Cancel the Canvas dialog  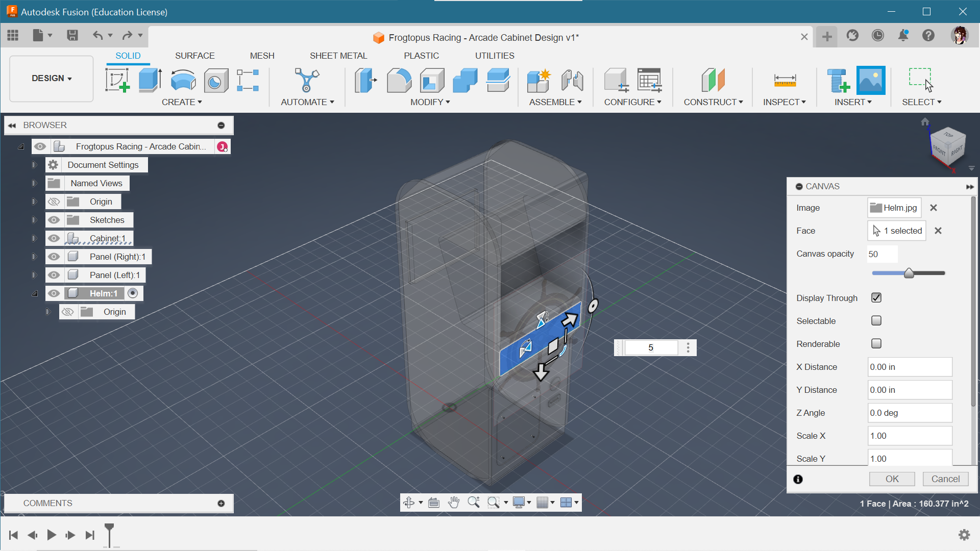pos(945,479)
